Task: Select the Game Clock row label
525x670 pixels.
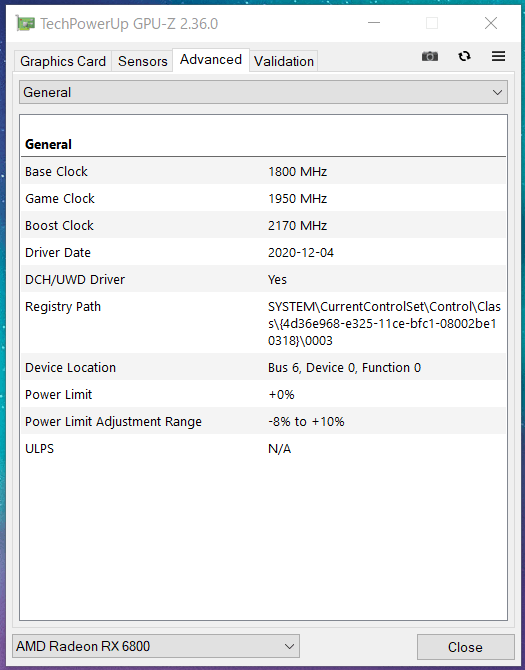Action: pyautogui.click(x=60, y=198)
